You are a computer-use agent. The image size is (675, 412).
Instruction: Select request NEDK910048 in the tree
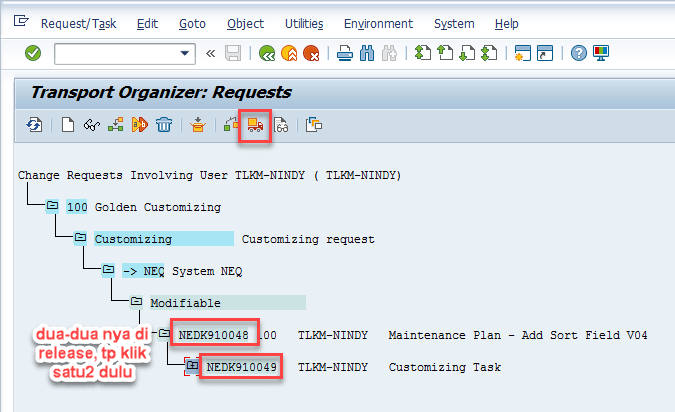pyautogui.click(x=213, y=334)
